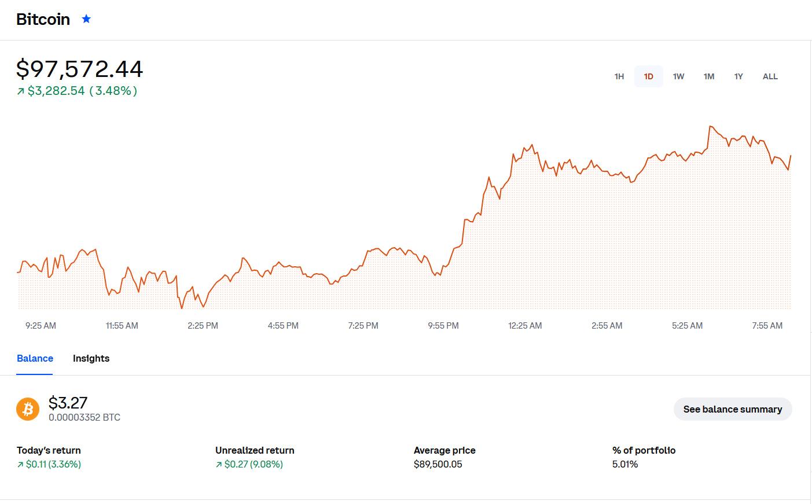Switch chart to 1M range
The image size is (812, 504).
(x=709, y=76)
